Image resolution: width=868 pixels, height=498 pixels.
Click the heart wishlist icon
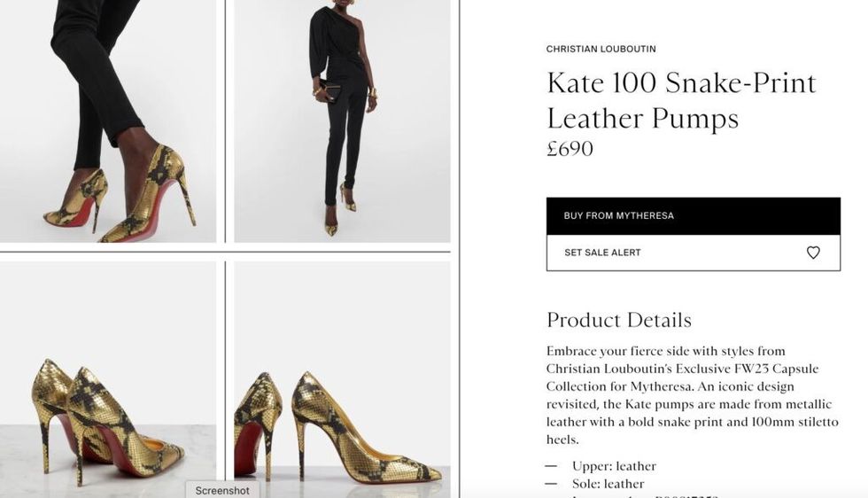point(813,253)
